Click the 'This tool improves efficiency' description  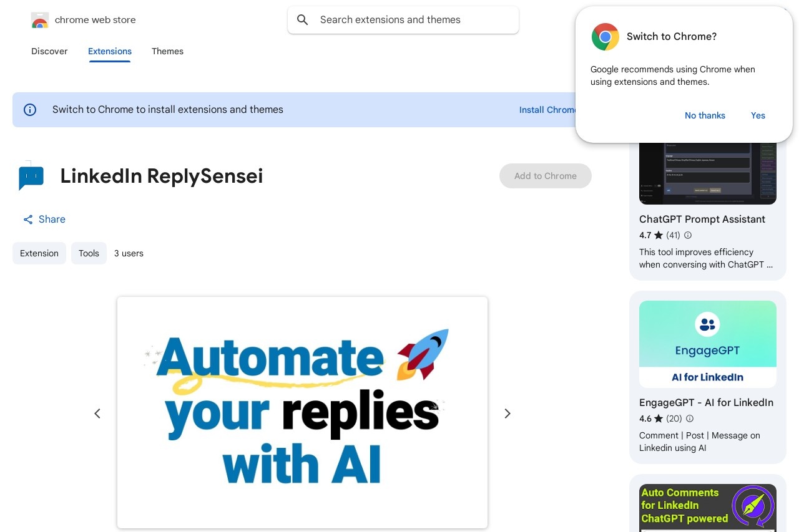pos(706,258)
